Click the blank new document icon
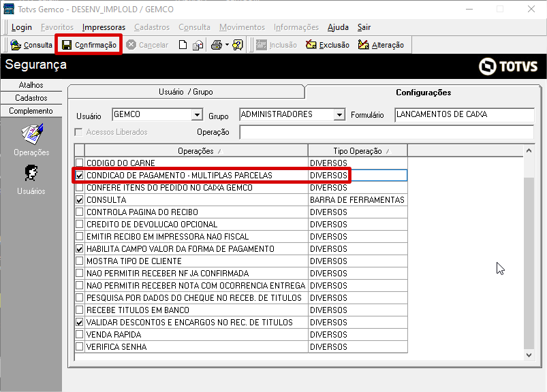Screen dimensions: 547x392 pyautogui.click(x=183, y=45)
